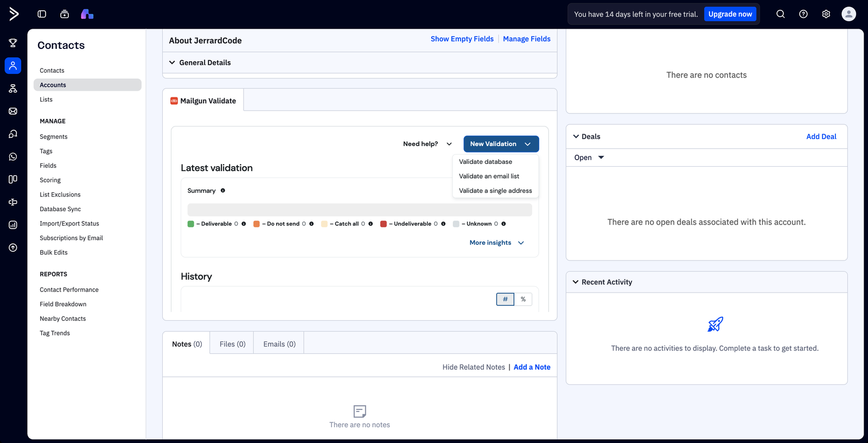The width and height of the screenshot is (868, 443).
Task: Switch History view to number (#) mode
Action: [505, 299]
